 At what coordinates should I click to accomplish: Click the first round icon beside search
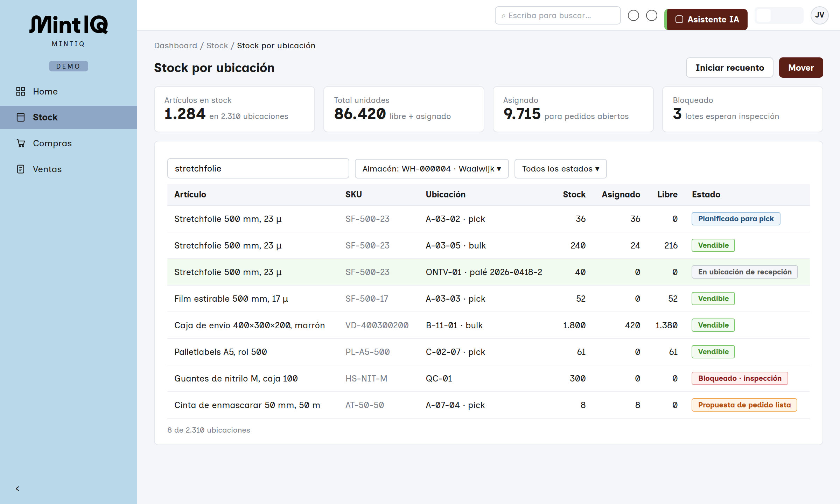pyautogui.click(x=633, y=15)
